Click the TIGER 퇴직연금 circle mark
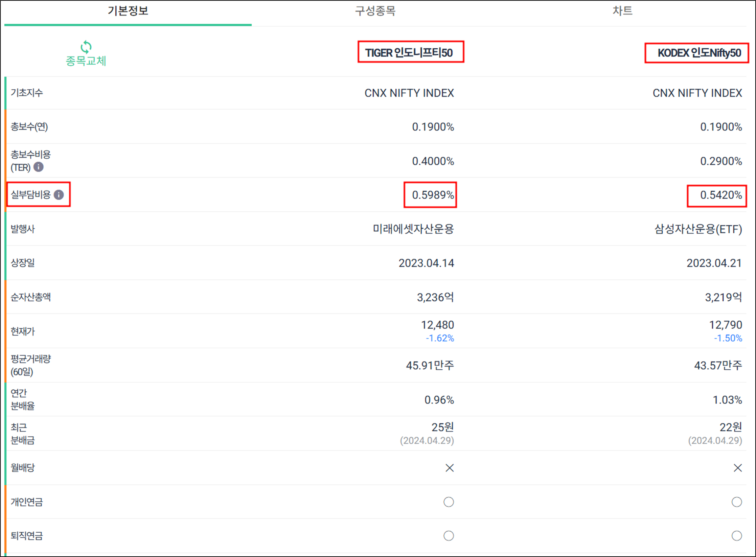The width and height of the screenshot is (756, 557). coord(449,536)
